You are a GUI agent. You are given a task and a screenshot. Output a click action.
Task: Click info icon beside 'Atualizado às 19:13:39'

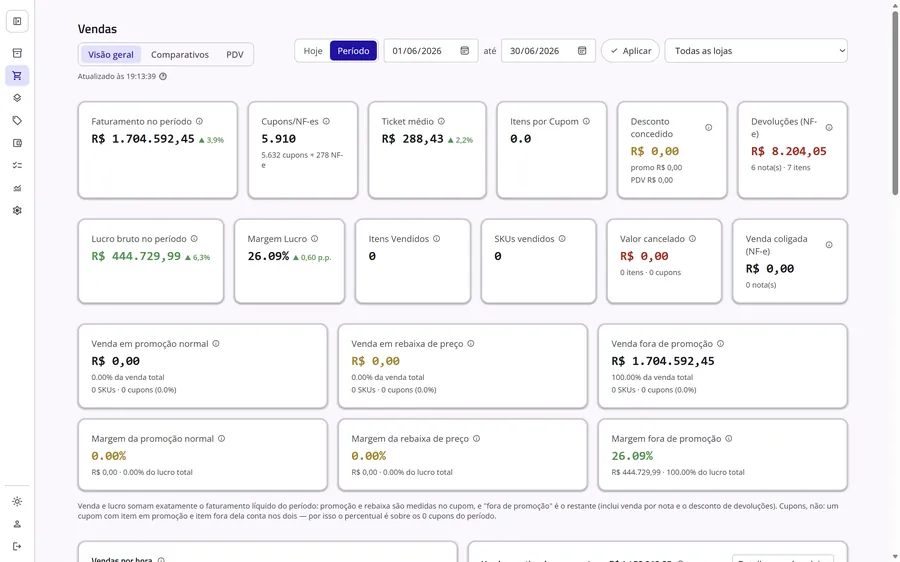tap(163, 76)
